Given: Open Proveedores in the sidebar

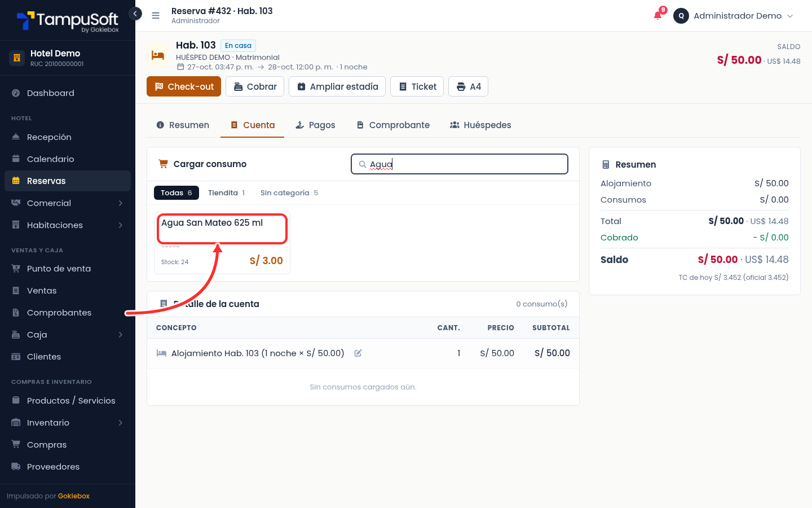Looking at the screenshot, I should tap(68, 467).
